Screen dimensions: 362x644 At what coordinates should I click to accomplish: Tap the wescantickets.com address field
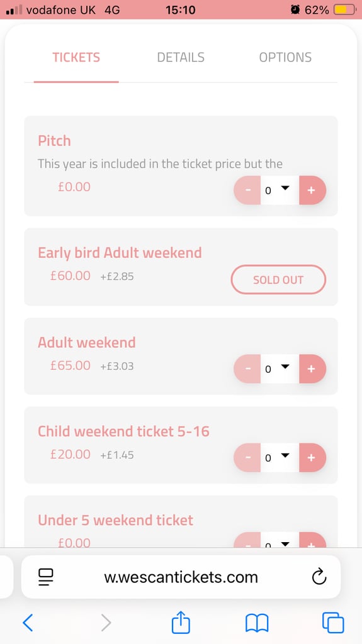tap(181, 577)
